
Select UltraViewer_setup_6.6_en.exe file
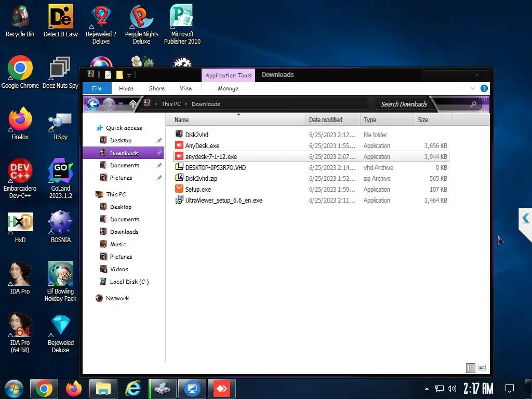click(x=311, y=201)
